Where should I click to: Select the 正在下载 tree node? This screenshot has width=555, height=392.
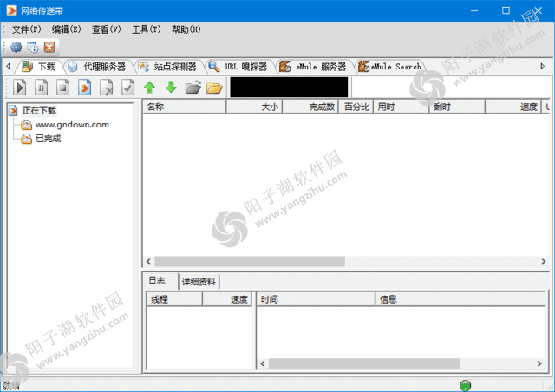tap(39, 111)
